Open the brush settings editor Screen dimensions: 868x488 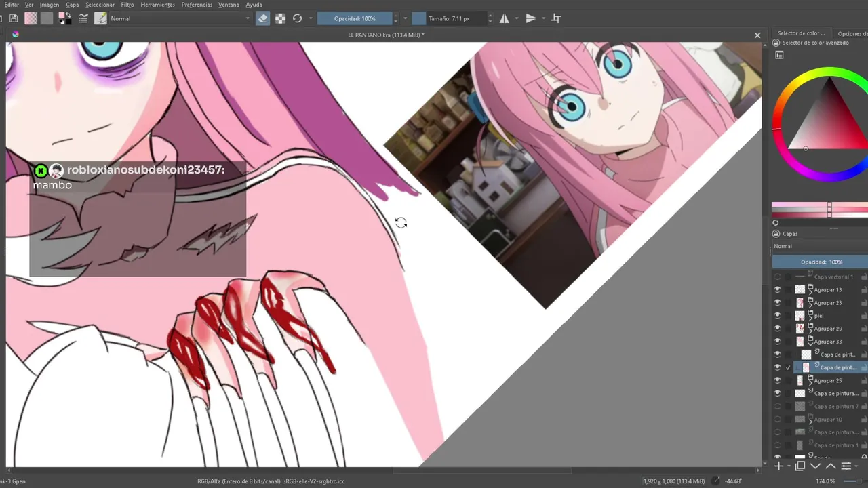[83, 18]
